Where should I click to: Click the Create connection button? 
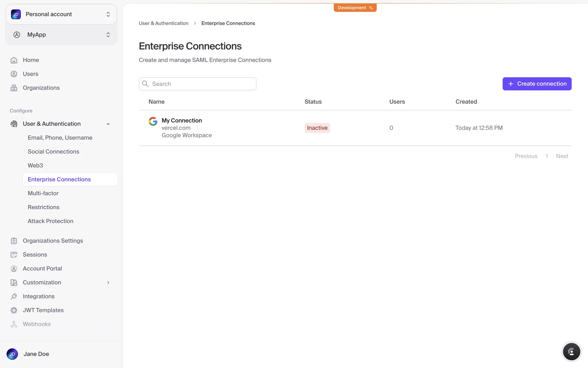pyautogui.click(x=537, y=84)
